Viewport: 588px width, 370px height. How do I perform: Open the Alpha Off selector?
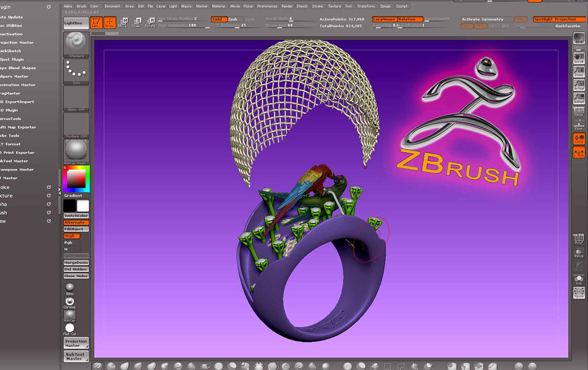(x=76, y=98)
